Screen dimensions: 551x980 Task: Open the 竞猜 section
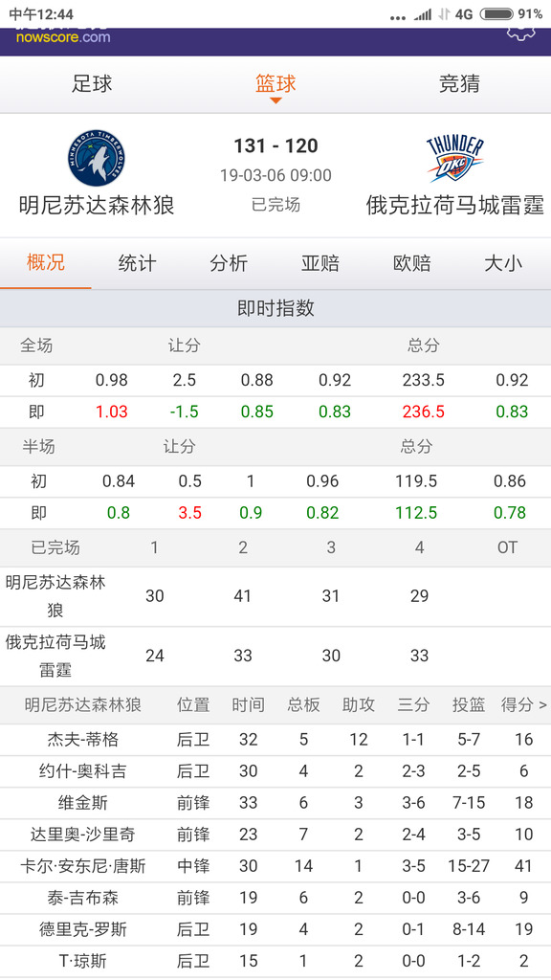pos(459,84)
